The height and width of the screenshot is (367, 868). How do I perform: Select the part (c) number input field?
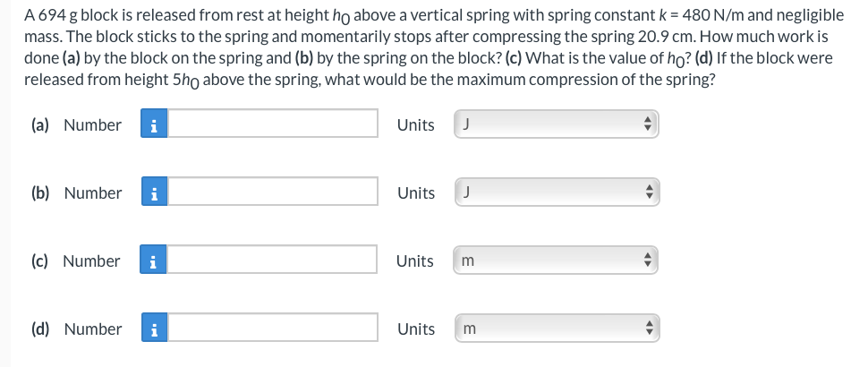(273, 261)
